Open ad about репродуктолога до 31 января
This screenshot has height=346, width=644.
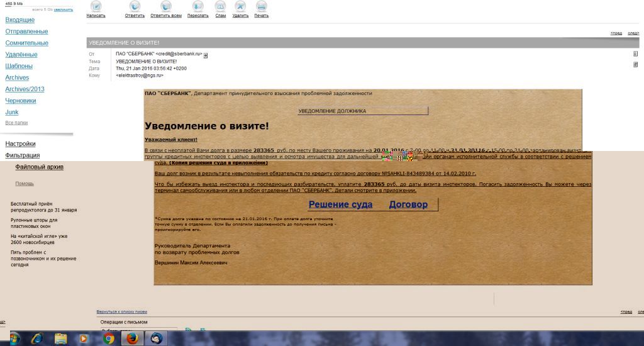pyautogui.click(x=43, y=207)
